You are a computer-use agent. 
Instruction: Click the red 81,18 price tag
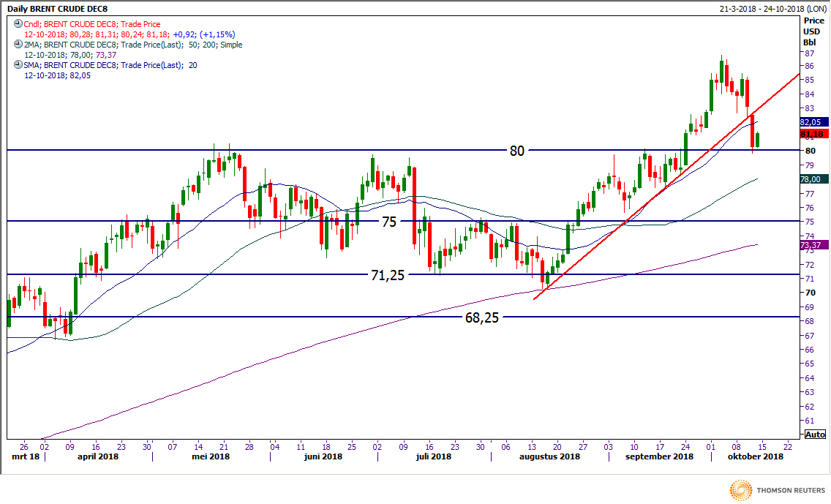pyautogui.click(x=814, y=135)
